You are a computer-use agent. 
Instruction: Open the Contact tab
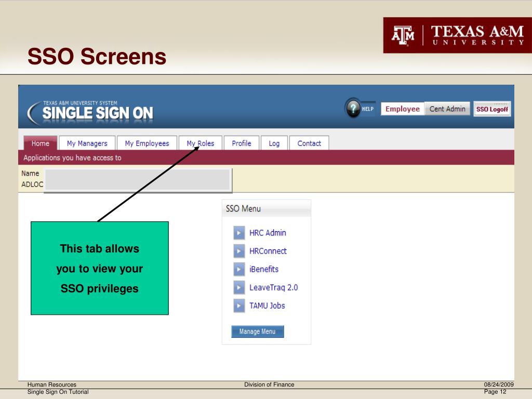[x=309, y=143]
